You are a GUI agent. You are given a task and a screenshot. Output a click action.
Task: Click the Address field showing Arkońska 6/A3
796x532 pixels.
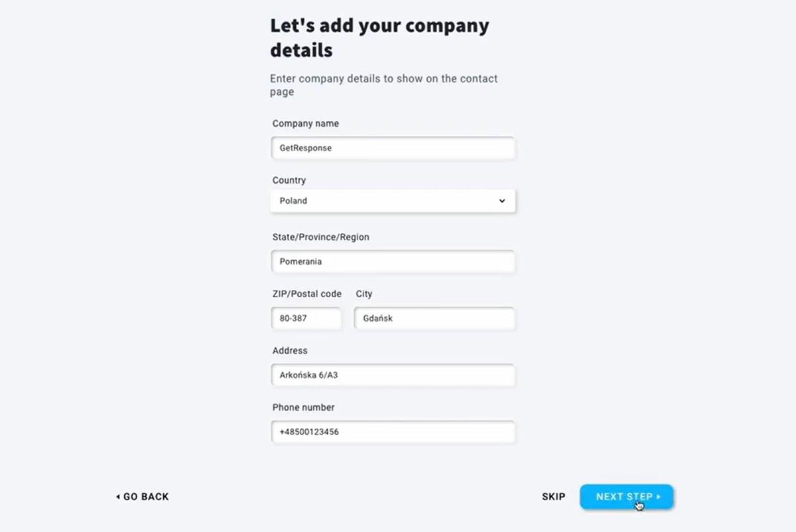393,375
